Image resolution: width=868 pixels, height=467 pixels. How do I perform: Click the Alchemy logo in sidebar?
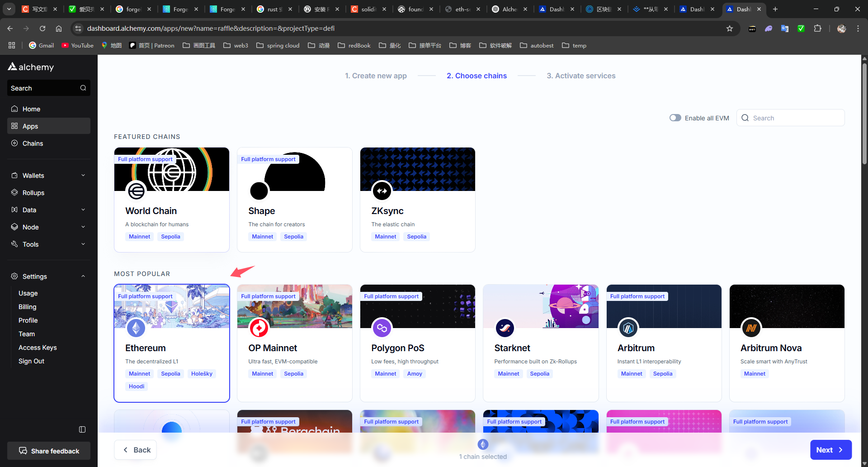point(31,67)
